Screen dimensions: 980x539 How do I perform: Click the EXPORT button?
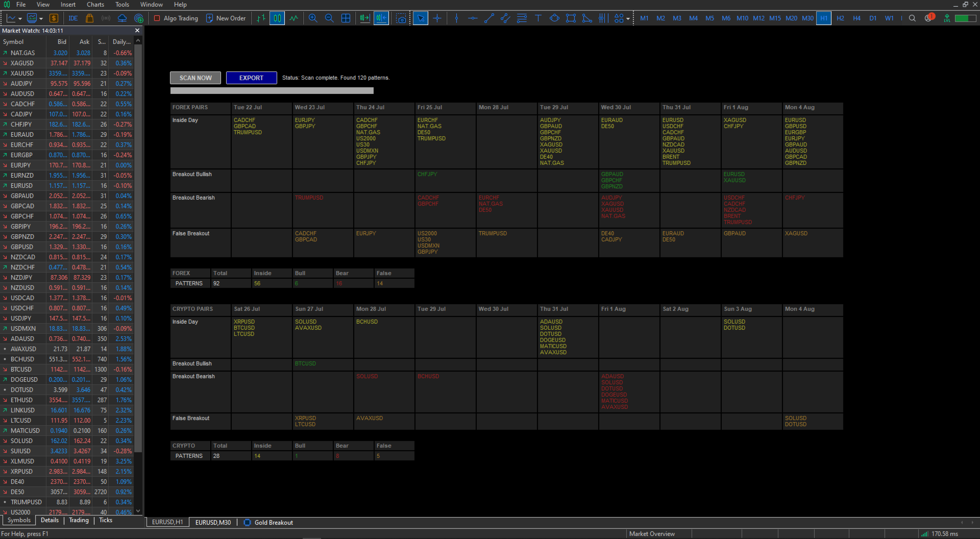(251, 78)
